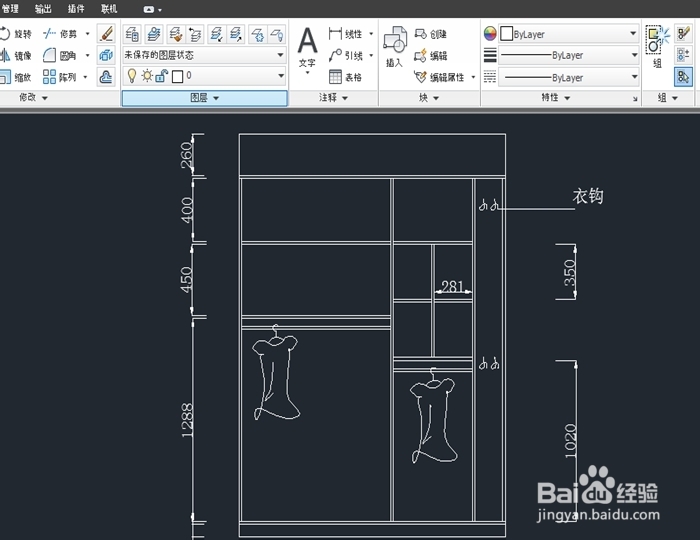Click the Layer Previous icon
Viewport: 700px width, 540px height.
[x=195, y=34]
